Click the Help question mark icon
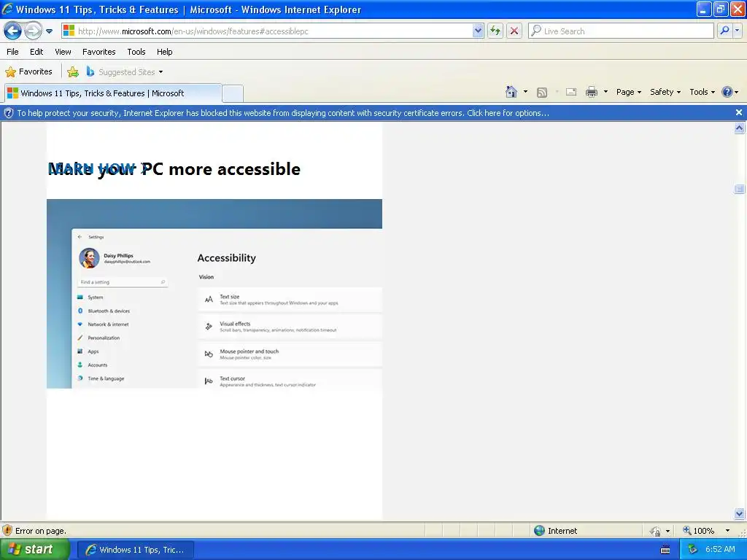Viewport: 747px width, 560px height. pyautogui.click(x=727, y=92)
